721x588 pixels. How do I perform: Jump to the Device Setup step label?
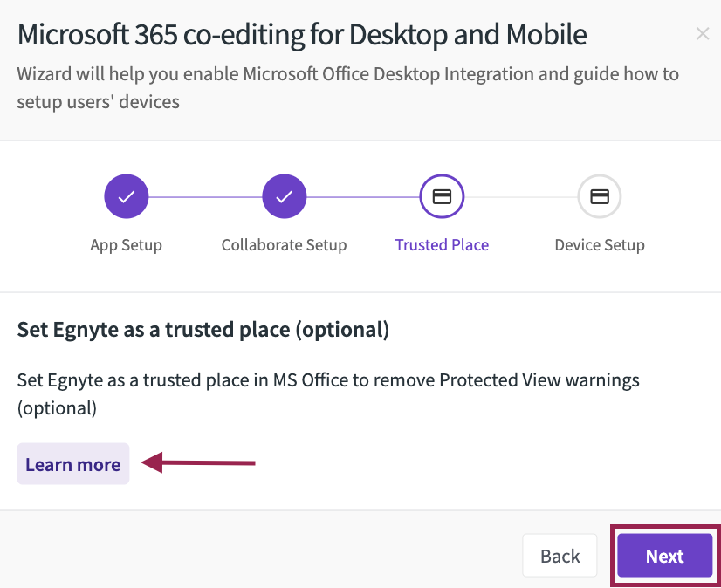tap(600, 245)
